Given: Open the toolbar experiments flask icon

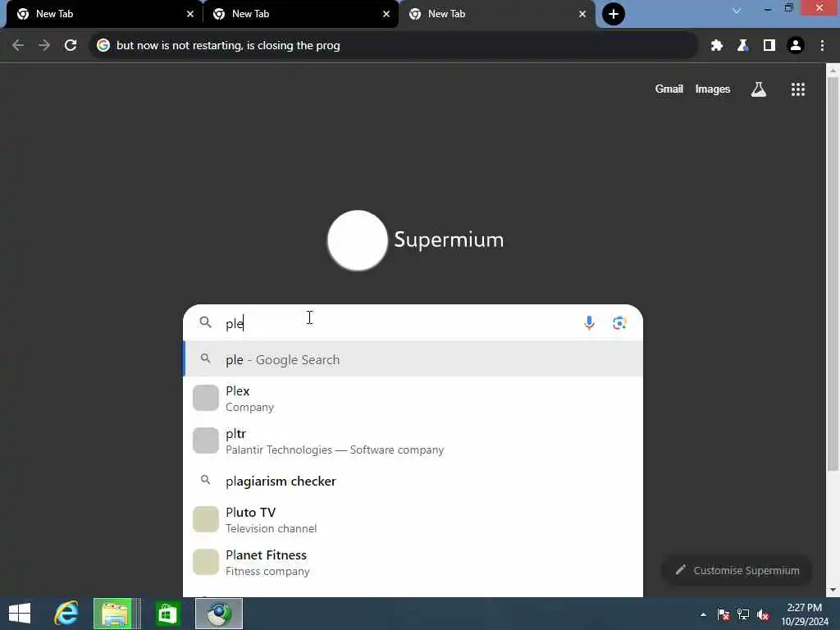Looking at the screenshot, I should (742, 46).
